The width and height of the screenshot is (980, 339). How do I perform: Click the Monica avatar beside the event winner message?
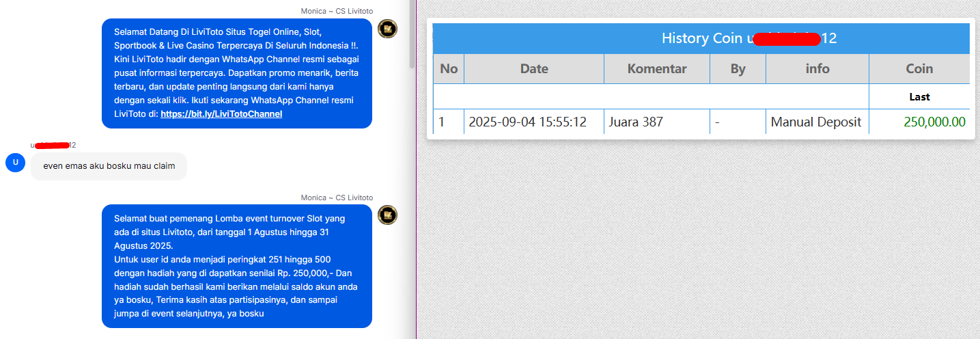[x=388, y=215]
